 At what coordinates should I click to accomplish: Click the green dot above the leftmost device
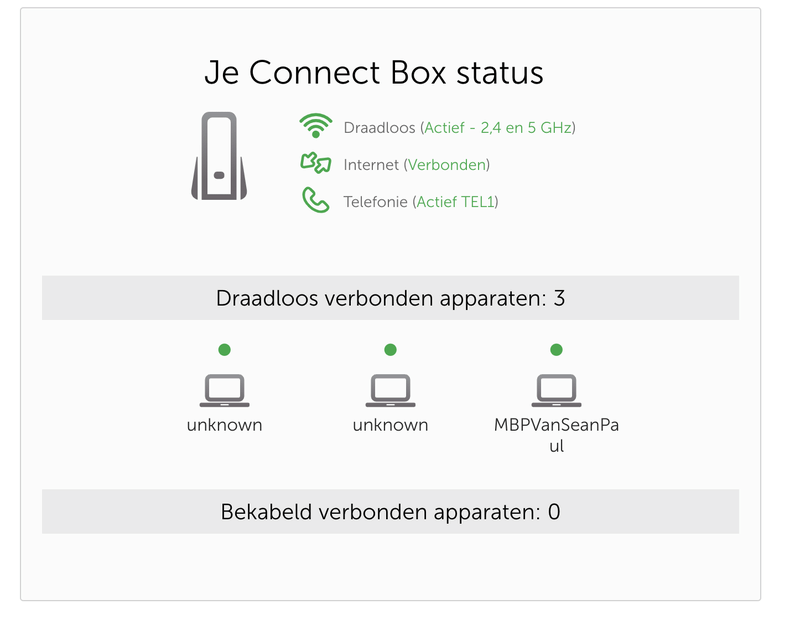pyautogui.click(x=224, y=350)
